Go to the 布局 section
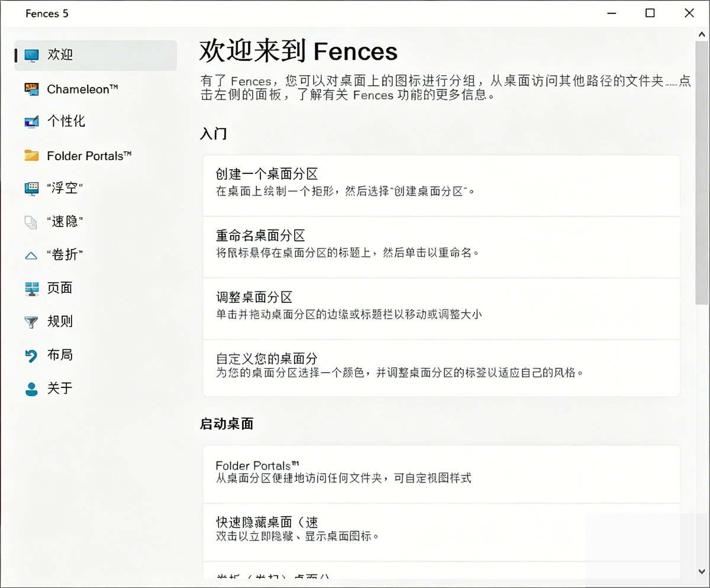This screenshot has height=588, width=710. (60, 355)
